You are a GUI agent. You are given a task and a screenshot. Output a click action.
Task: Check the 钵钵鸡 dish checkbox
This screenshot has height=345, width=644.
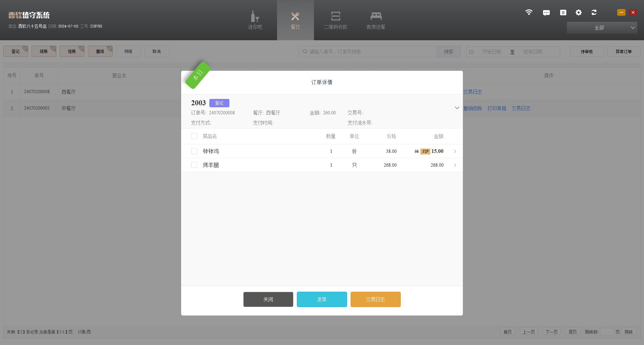[194, 151]
